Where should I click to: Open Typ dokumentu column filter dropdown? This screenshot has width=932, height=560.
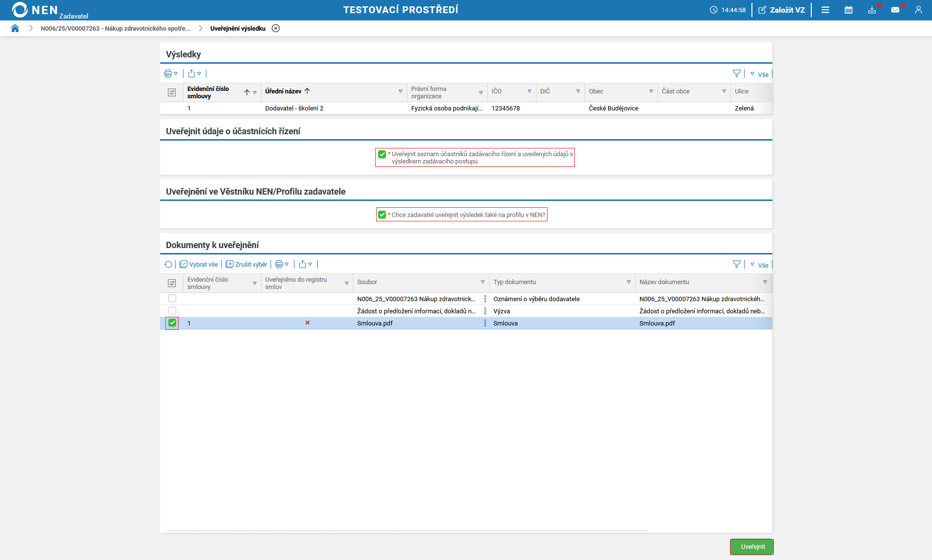[628, 282]
